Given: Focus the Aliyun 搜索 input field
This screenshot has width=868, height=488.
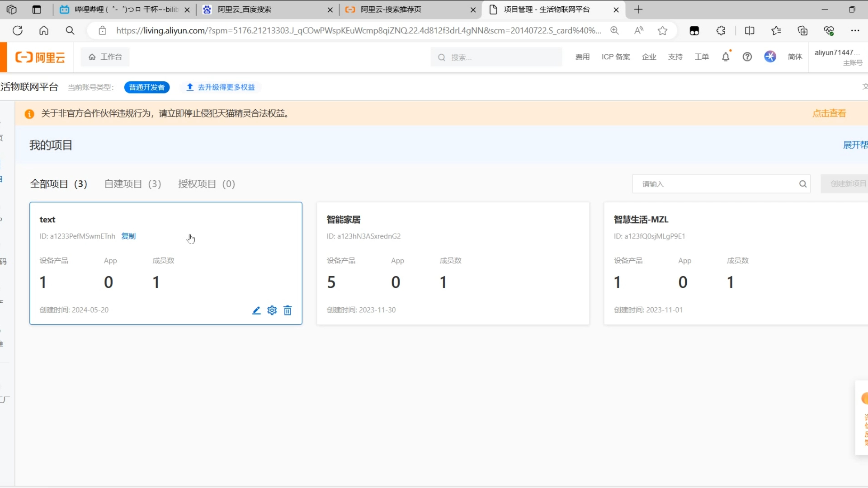Looking at the screenshot, I should 496,57.
